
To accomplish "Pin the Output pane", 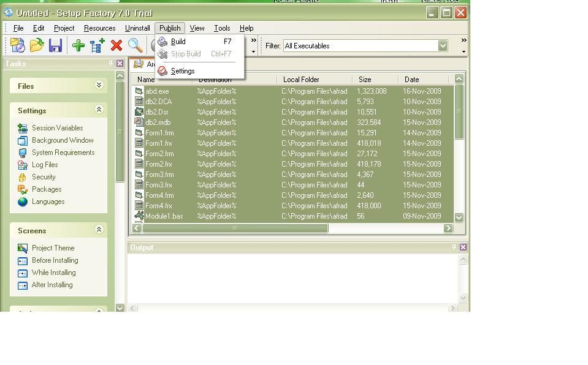I will 454,247.
